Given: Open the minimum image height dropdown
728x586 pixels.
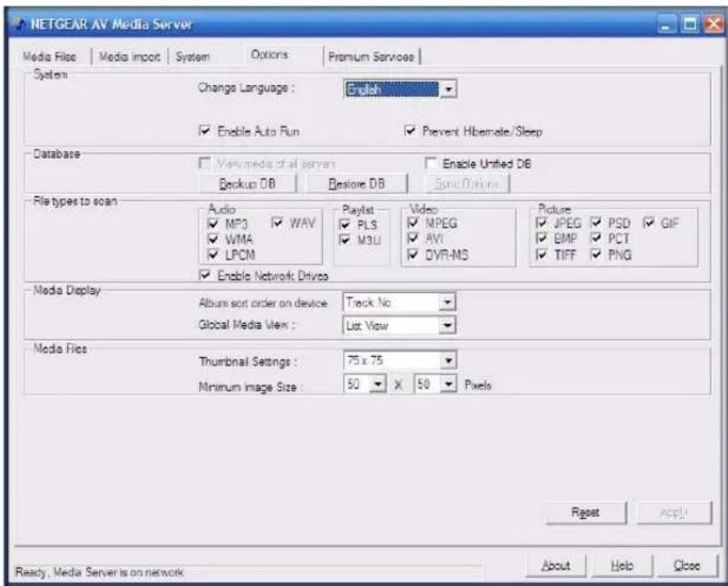Looking at the screenshot, I should [x=448, y=384].
